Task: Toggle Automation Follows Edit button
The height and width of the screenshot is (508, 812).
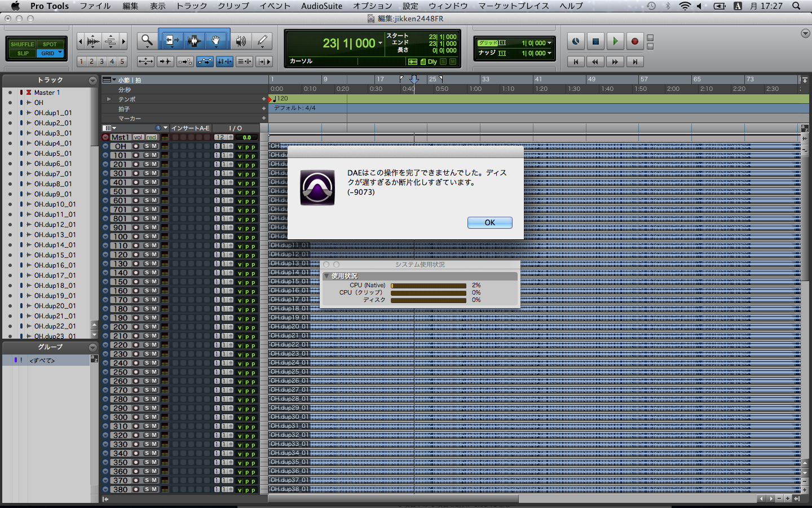Action: [x=205, y=62]
